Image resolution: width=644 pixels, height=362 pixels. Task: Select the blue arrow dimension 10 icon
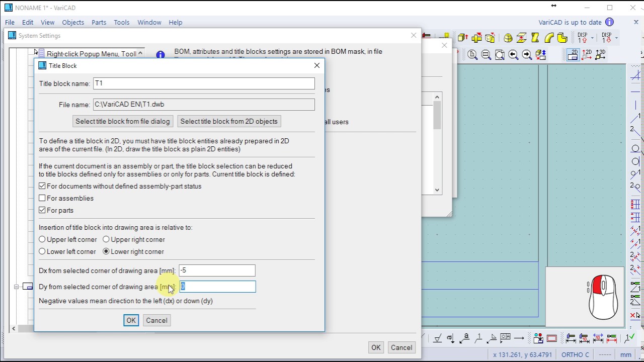tap(598, 338)
